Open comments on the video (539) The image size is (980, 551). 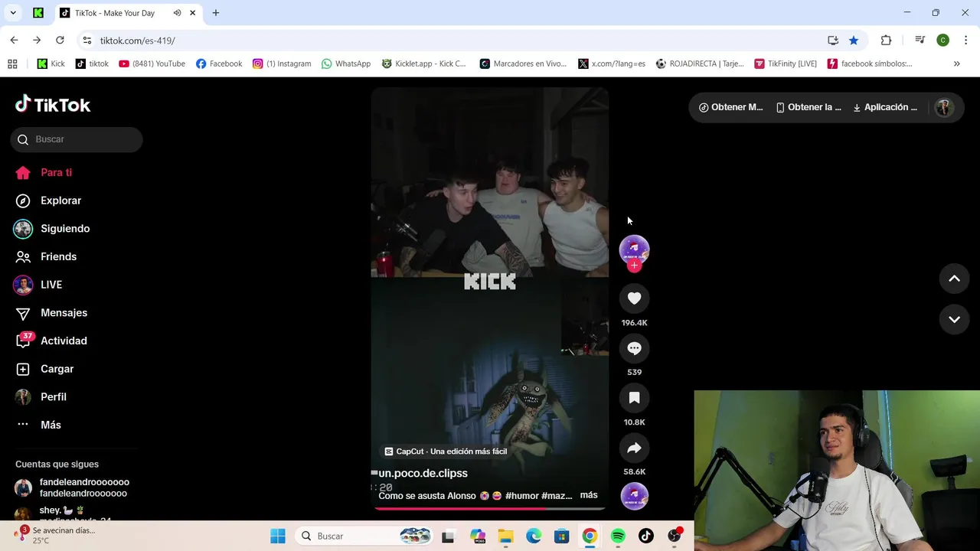click(x=634, y=348)
